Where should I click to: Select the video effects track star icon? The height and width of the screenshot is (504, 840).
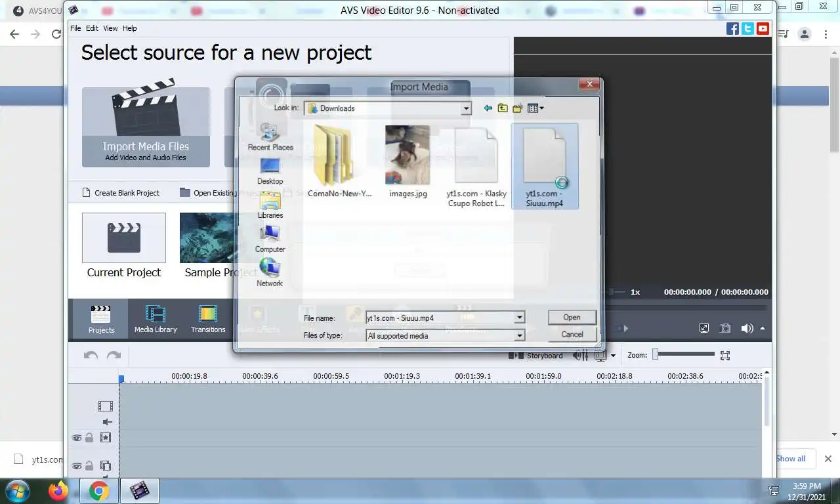(x=105, y=437)
